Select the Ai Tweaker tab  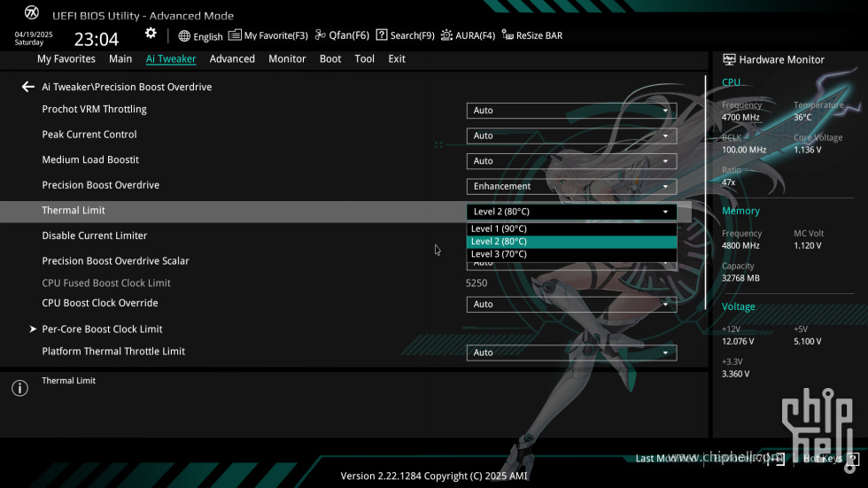coord(170,58)
